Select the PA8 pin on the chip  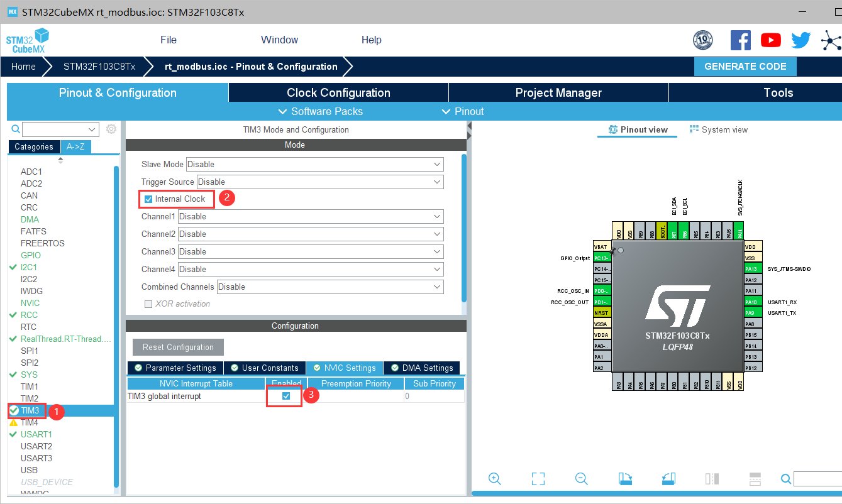[753, 324]
